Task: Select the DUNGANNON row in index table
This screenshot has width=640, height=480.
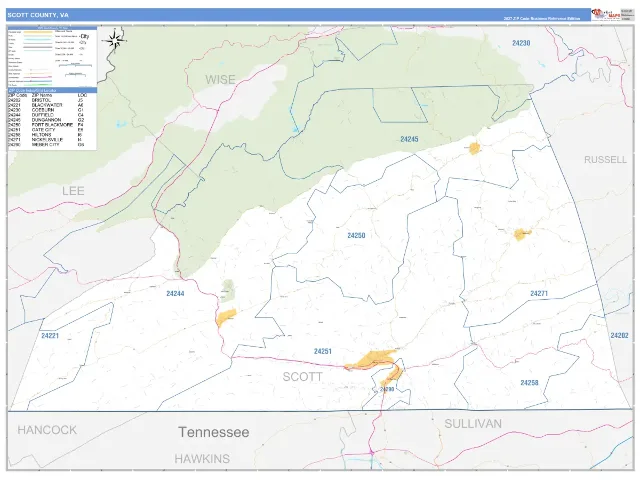Action: (x=47, y=120)
